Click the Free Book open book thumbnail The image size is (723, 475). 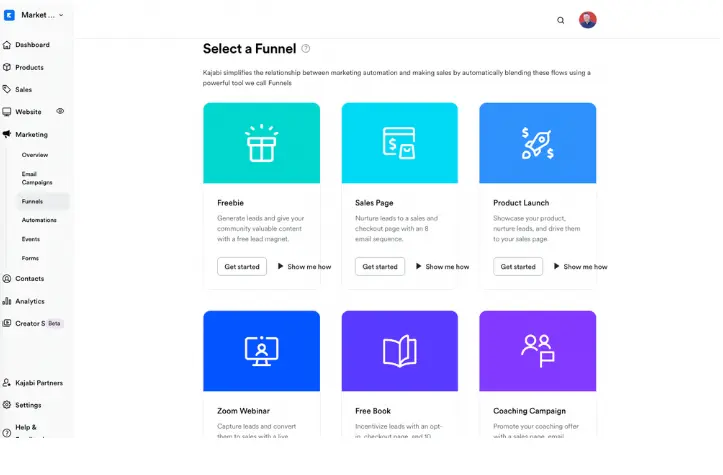pyautogui.click(x=400, y=351)
